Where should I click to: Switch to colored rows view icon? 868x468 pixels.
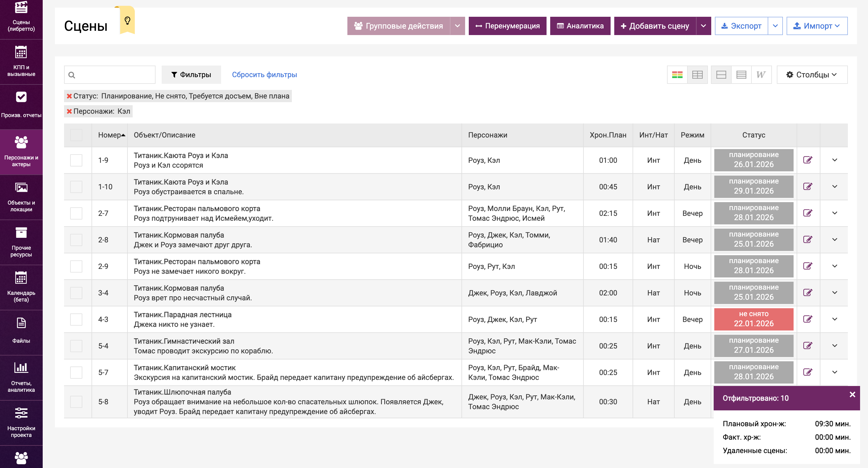[x=677, y=75]
